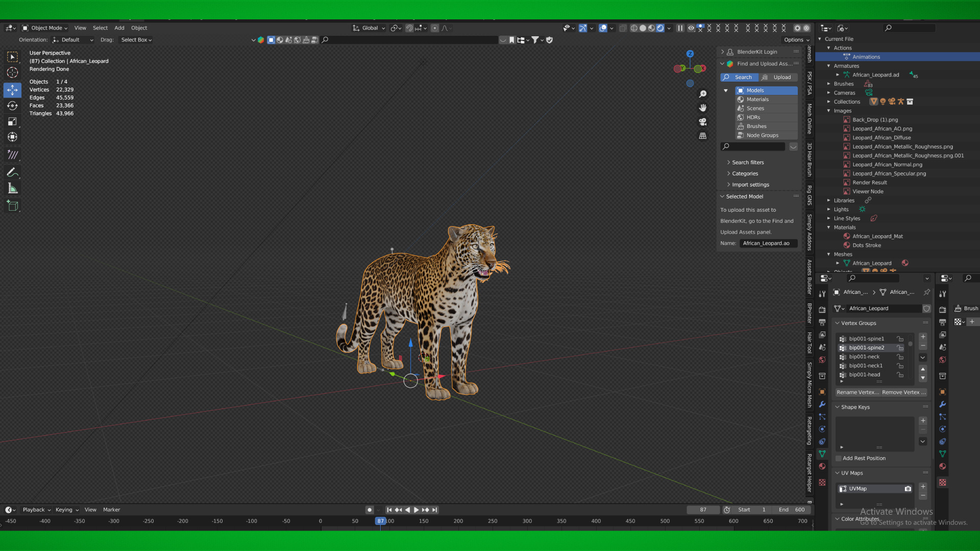Screen dimensions: 980x551
Task: Click the BlenderKit Upload button
Action: click(x=778, y=78)
